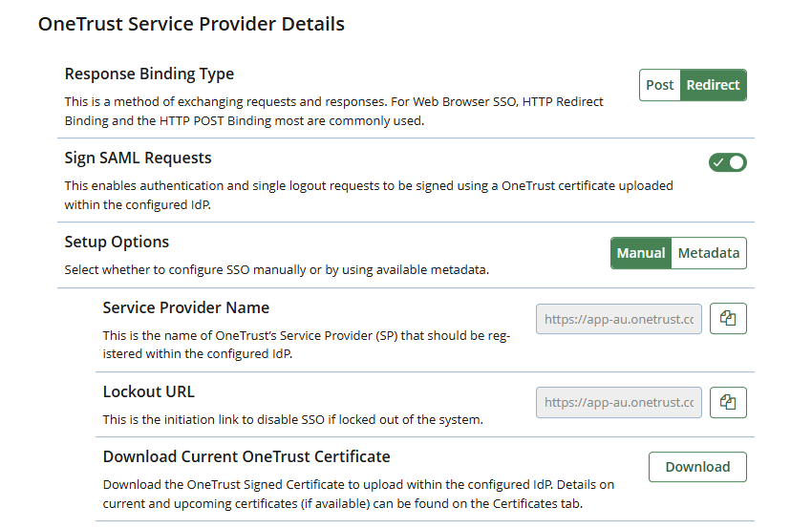
Task: Click the Service Provider Name URL field
Action: click(619, 319)
